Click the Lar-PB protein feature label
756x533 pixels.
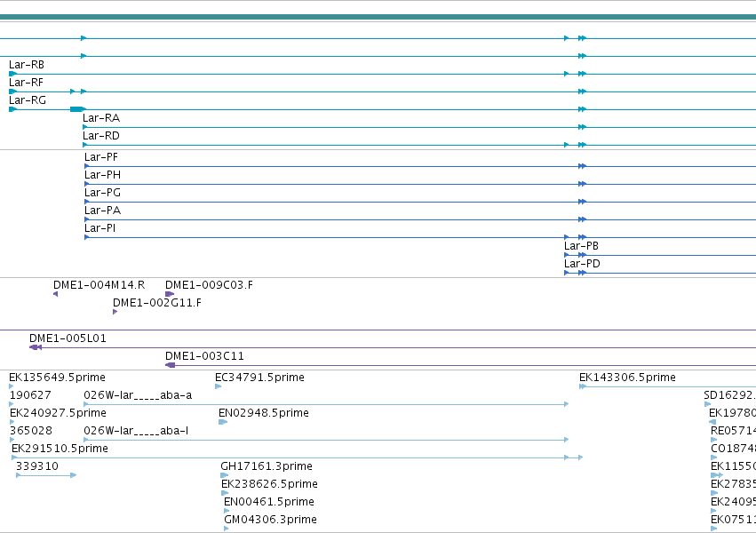click(582, 246)
